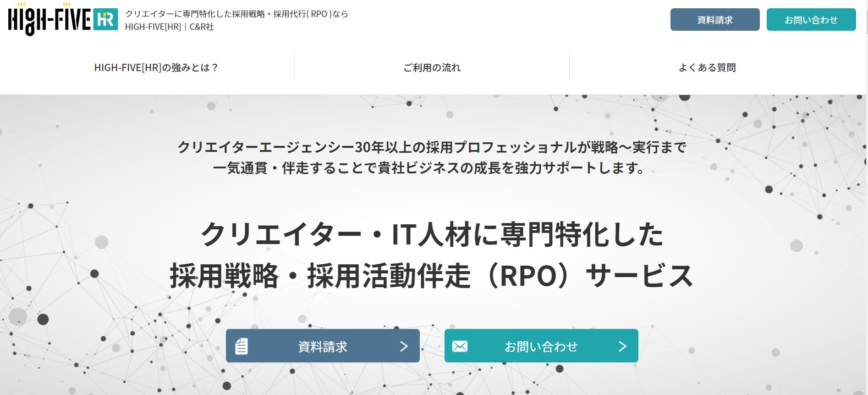Viewport: 868px width, 395px height.
Task: Click the chevron arrow on hero 資料請求 button
Action: point(404,346)
